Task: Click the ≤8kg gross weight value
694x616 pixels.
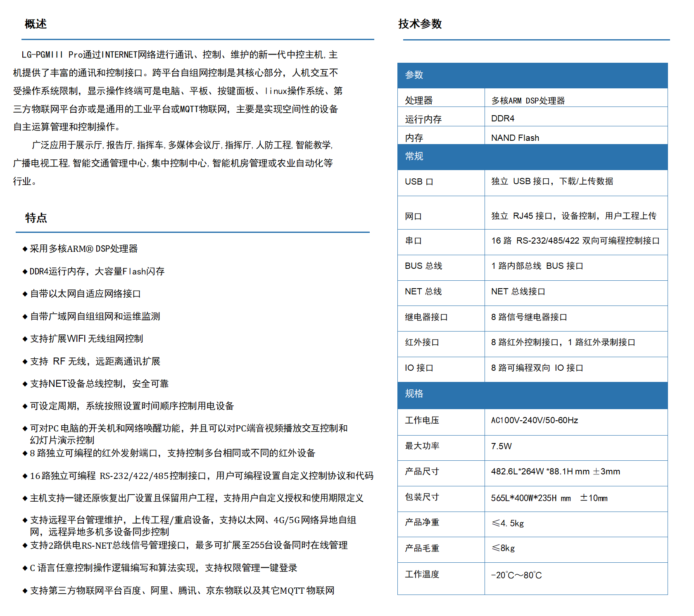Action: [x=503, y=548]
